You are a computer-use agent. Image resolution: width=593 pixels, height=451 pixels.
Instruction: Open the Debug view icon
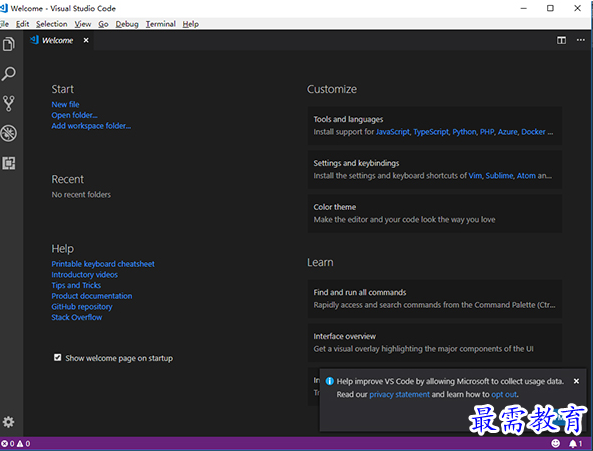click(x=9, y=133)
